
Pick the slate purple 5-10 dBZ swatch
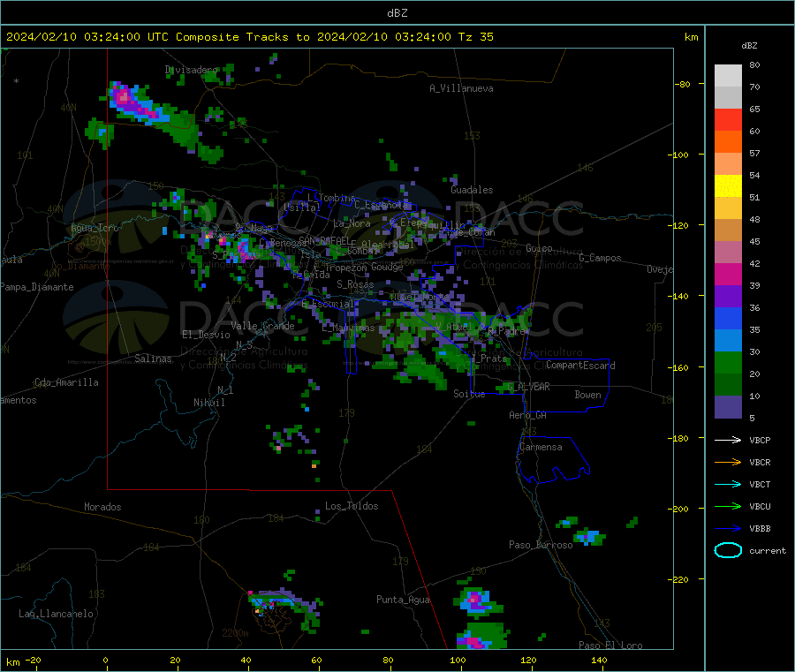pyautogui.click(x=728, y=407)
